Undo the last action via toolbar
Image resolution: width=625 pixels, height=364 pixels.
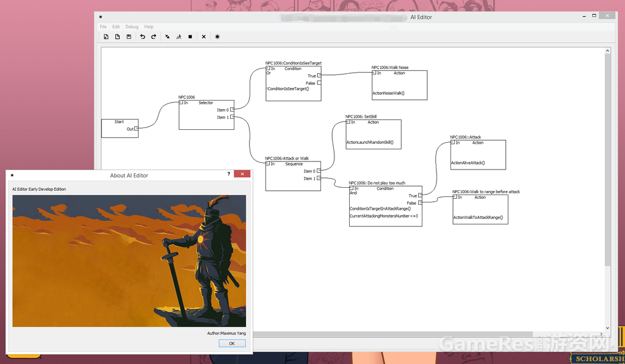pyautogui.click(x=142, y=37)
